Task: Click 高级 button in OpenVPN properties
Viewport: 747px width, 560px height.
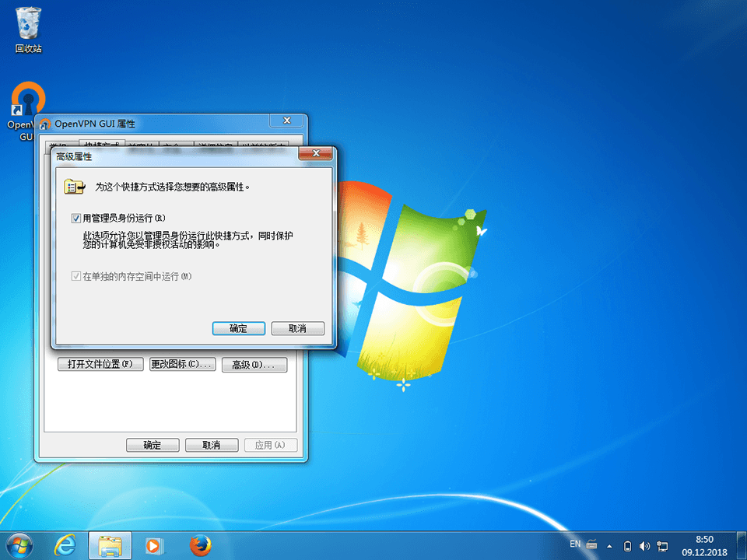Action: tap(254, 365)
